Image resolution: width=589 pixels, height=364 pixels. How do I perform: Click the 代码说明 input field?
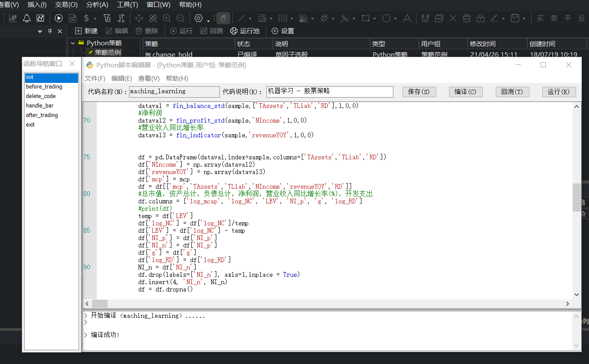click(x=330, y=92)
